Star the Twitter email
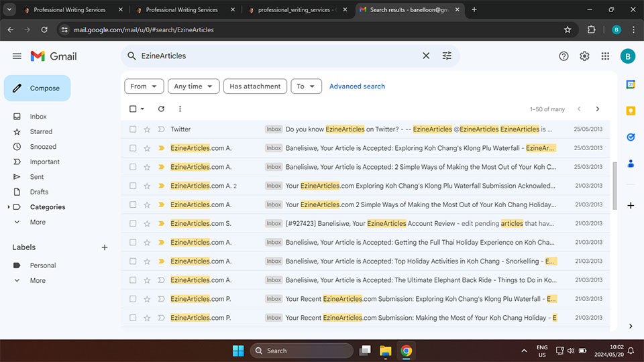 click(x=147, y=129)
